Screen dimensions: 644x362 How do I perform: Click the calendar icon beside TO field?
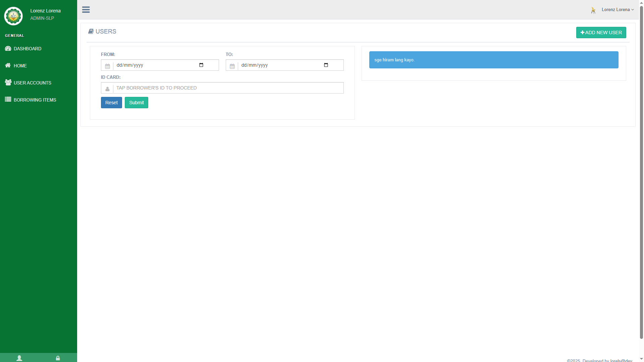(232, 66)
